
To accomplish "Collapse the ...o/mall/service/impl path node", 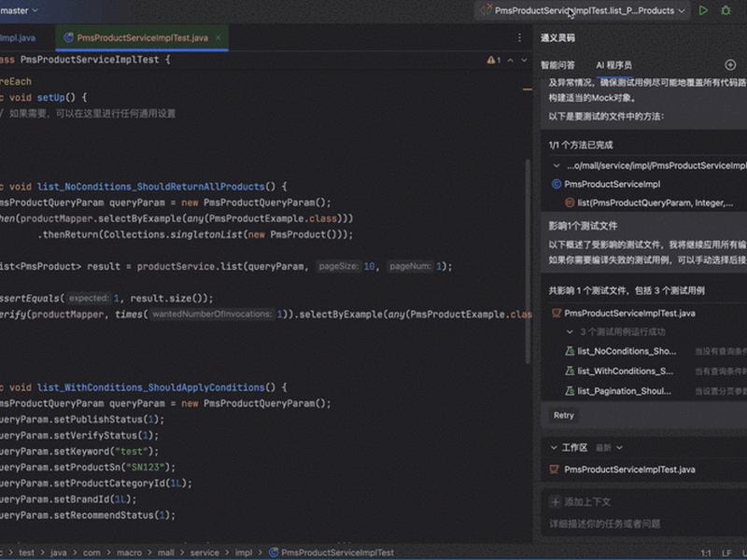I will click(x=556, y=166).
